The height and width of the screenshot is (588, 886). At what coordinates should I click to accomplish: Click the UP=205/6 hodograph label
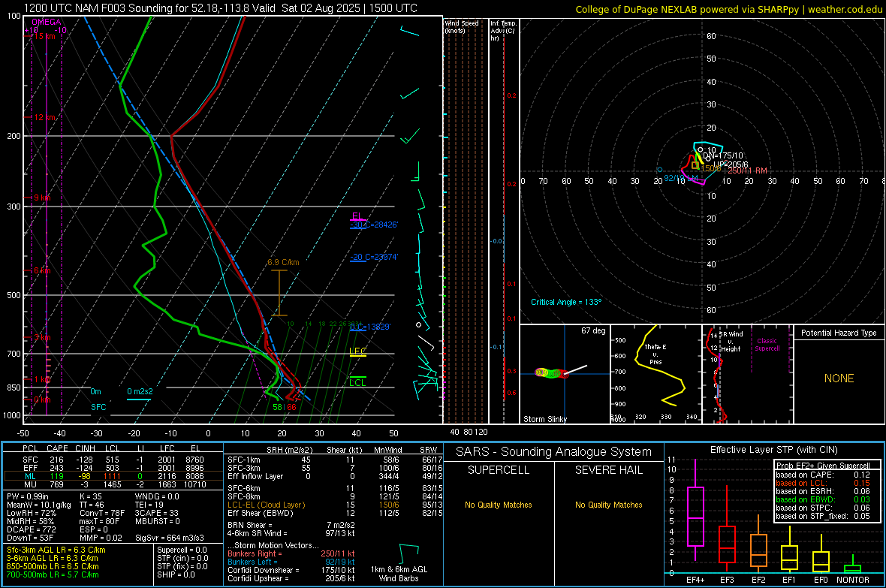click(x=731, y=164)
